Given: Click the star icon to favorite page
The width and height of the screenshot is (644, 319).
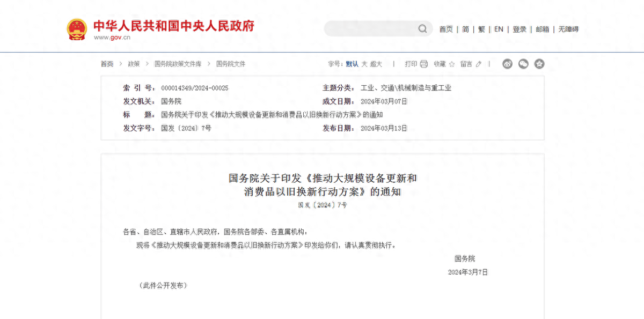Looking at the screenshot, I should coord(452,64).
